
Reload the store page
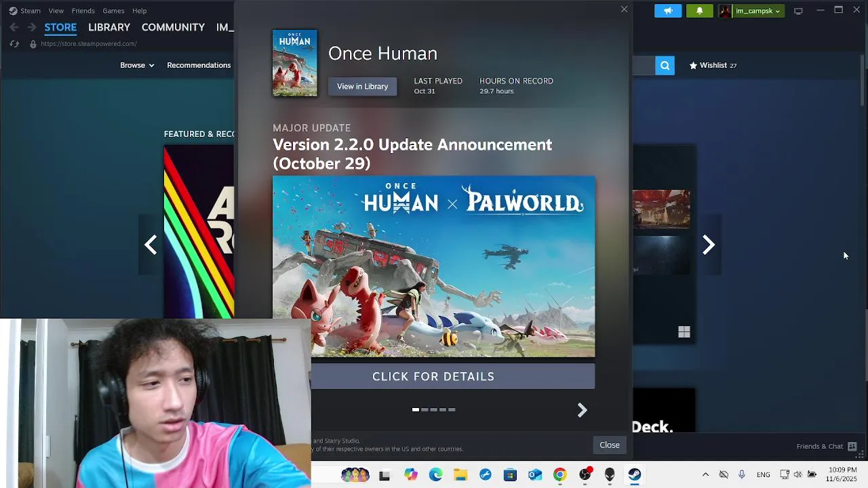[14, 44]
